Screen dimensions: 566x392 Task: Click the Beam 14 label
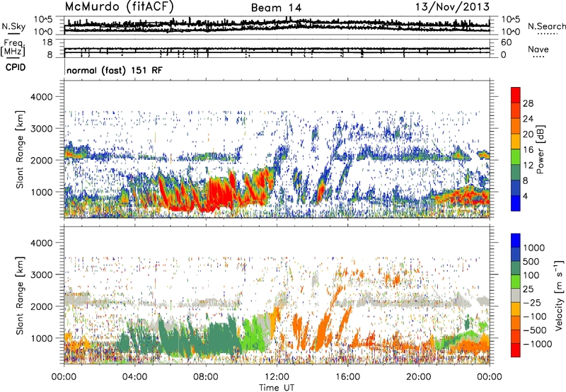click(276, 8)
